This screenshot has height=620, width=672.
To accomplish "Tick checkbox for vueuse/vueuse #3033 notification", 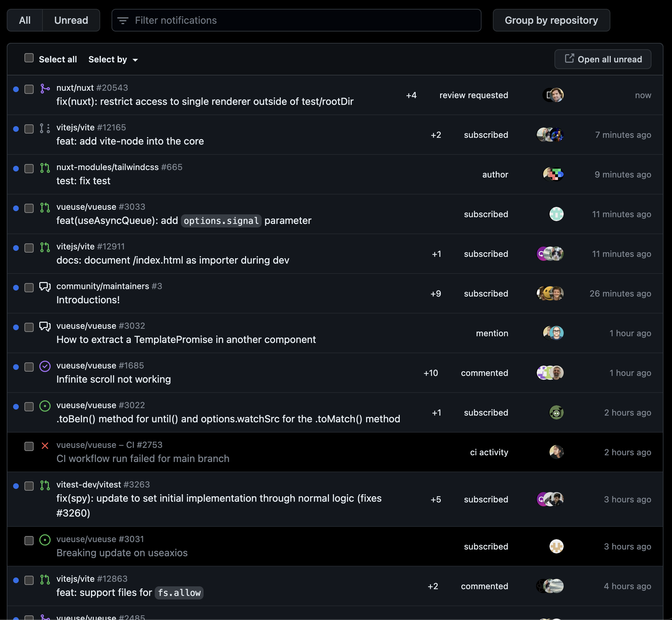I will point(29,208).
